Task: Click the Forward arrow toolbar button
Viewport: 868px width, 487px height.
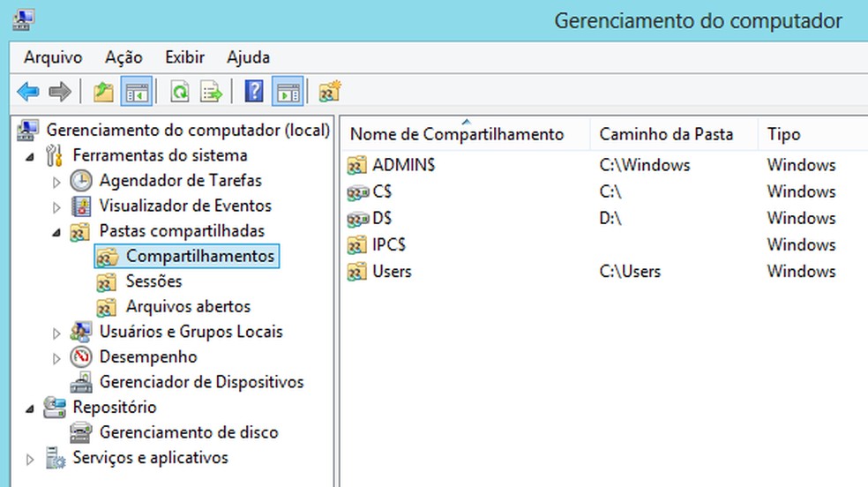Action: 59,91
